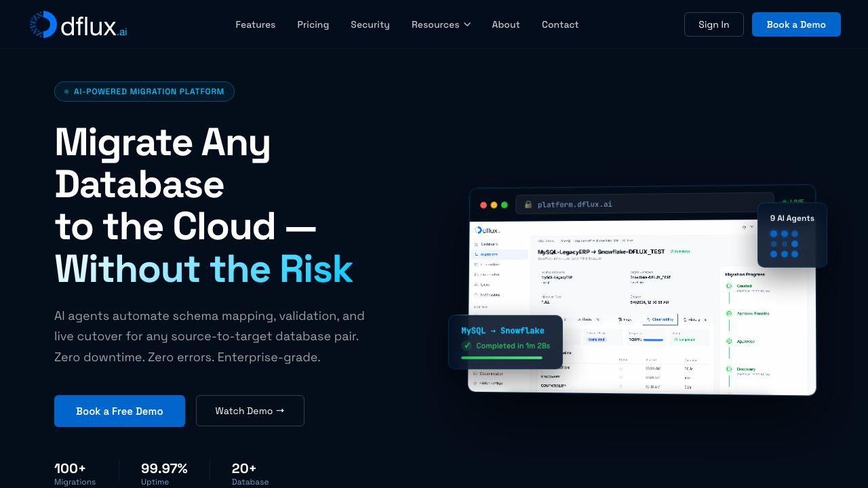Click the header Book a Demo button
The height and width of the screenshot is (488, 868).
point(796,24)
